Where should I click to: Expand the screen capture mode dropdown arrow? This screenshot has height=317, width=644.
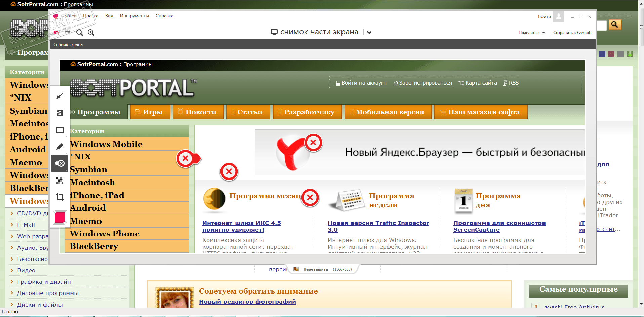point(369,32)
